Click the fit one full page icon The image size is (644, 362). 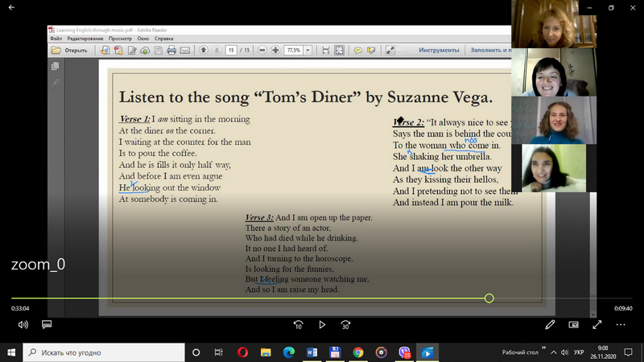click(339, 50)
